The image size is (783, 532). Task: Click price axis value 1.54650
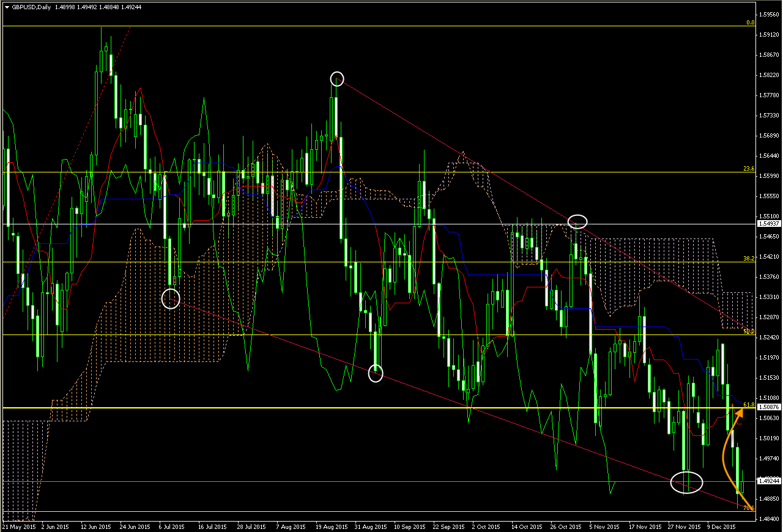(769, 236)
